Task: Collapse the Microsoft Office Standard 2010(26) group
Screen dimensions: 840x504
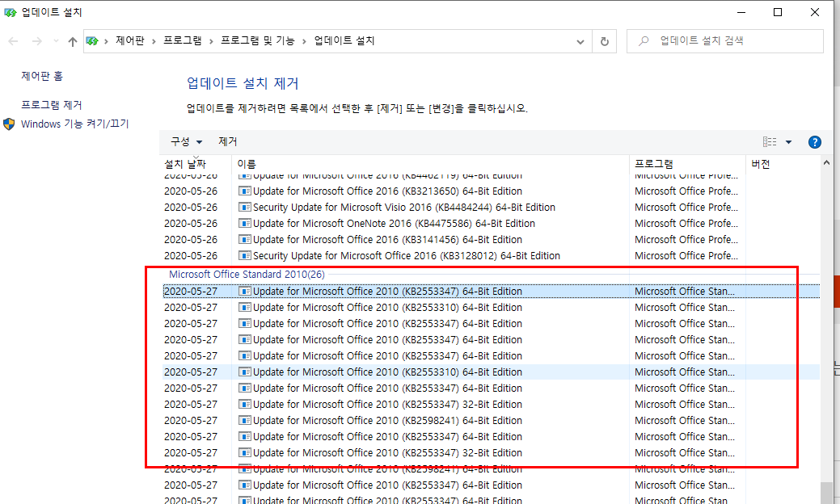Action: click(x=247, y=275)
